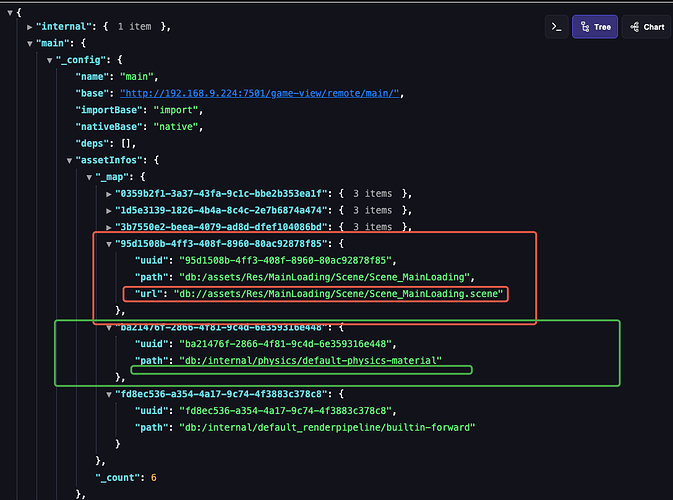The width and height of the screenshot is (673, 500).
Task: Open the console view button
Action: (x=557, y=27)
